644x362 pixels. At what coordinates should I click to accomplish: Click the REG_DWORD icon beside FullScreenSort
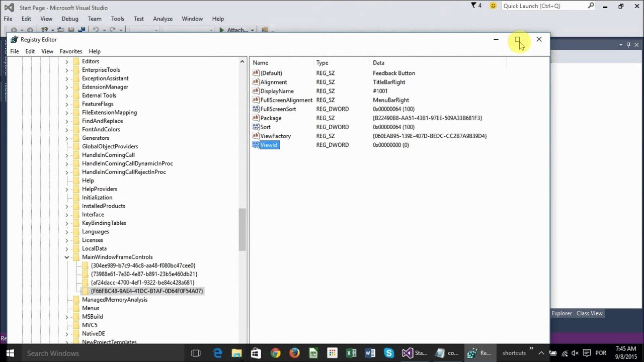click(255, 109)
